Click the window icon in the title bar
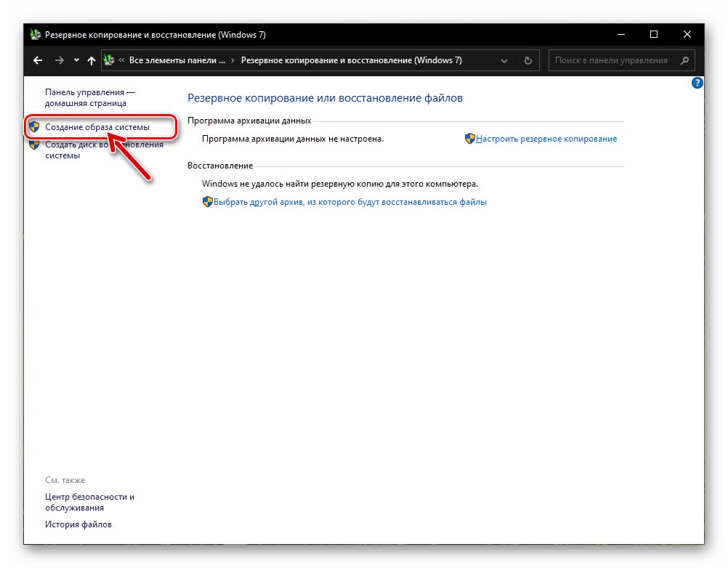Image resolution: width=728 pixels, height=568 pixels. pyautogui.click(x=36, y=34)
